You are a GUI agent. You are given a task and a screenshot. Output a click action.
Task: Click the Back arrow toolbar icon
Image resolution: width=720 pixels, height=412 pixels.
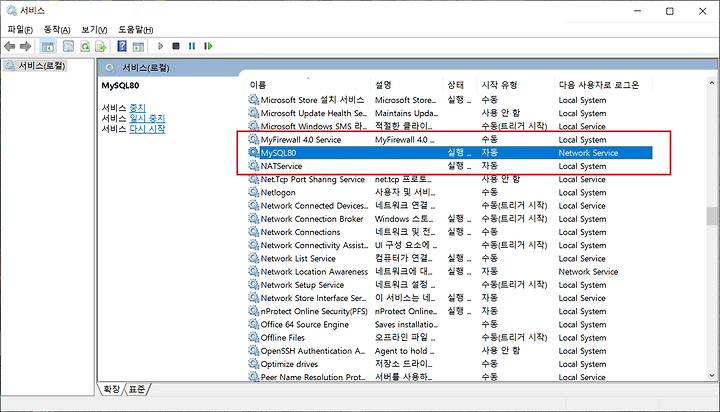pos(10,46)
